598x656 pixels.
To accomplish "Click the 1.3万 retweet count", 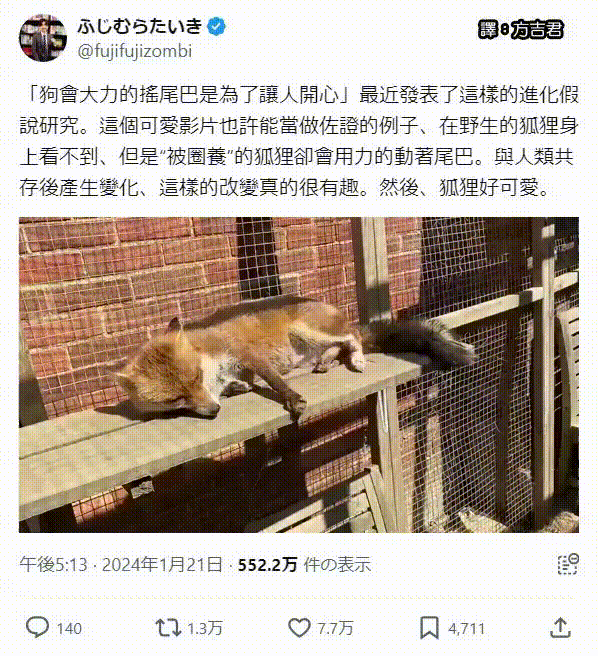I will (x=204, y=628).
